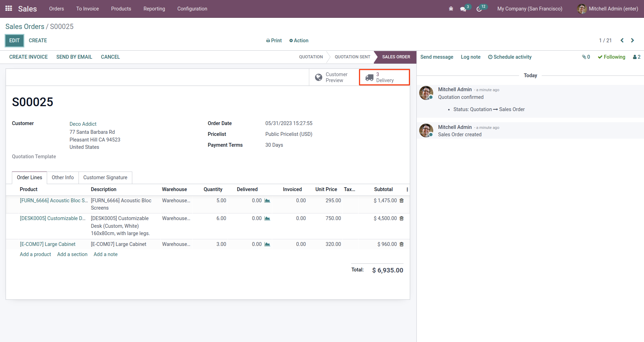Open the activities clock icon
Screen dimensions: 644x342
click(479, 9)
